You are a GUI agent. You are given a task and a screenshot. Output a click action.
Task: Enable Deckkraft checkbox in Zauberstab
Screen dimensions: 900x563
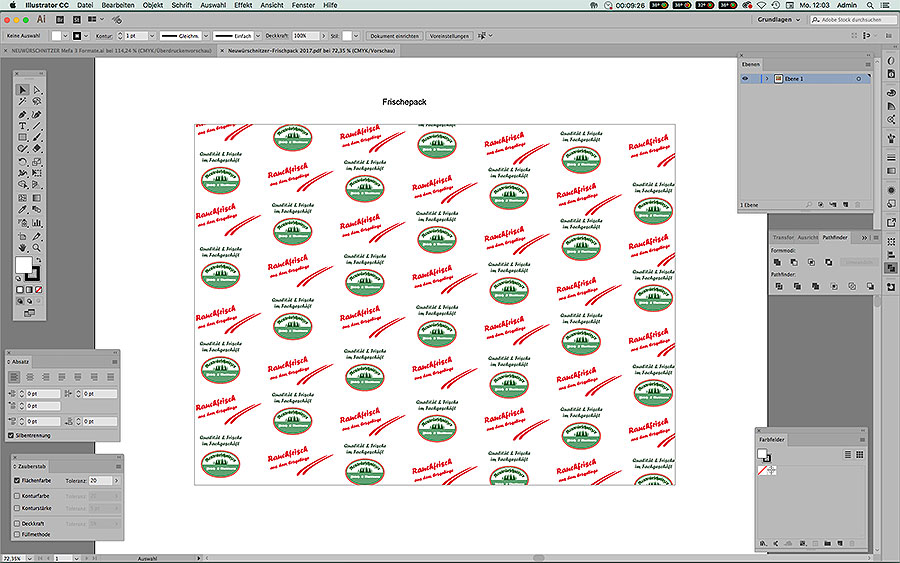click(17, 523)
